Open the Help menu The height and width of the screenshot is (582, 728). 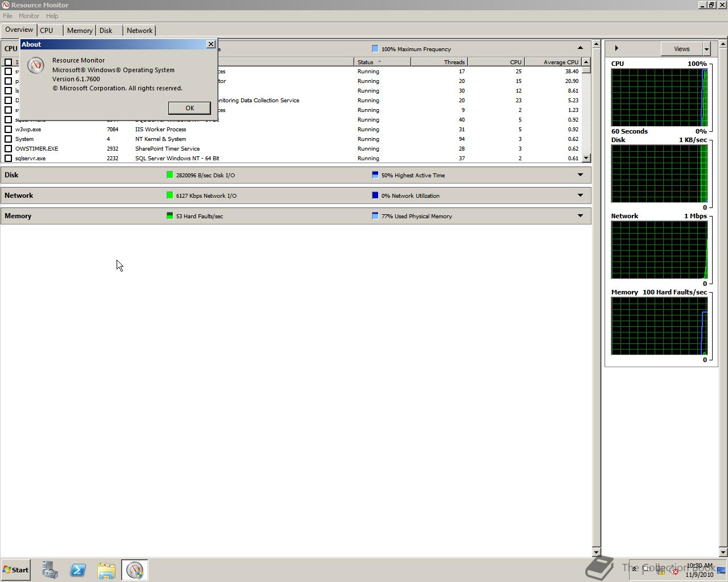[52, 16]
